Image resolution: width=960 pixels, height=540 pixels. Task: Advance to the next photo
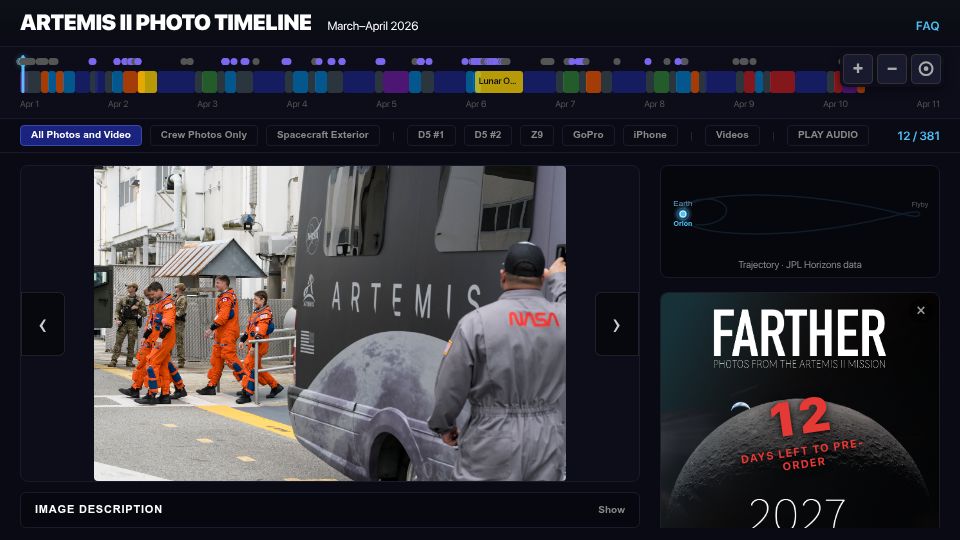617,324
